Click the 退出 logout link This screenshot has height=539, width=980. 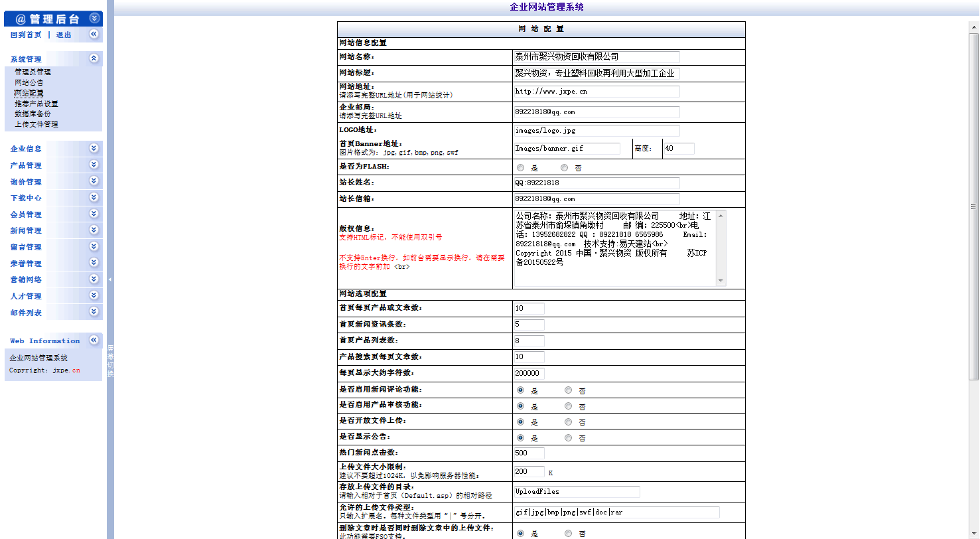(x=64, y=35)
